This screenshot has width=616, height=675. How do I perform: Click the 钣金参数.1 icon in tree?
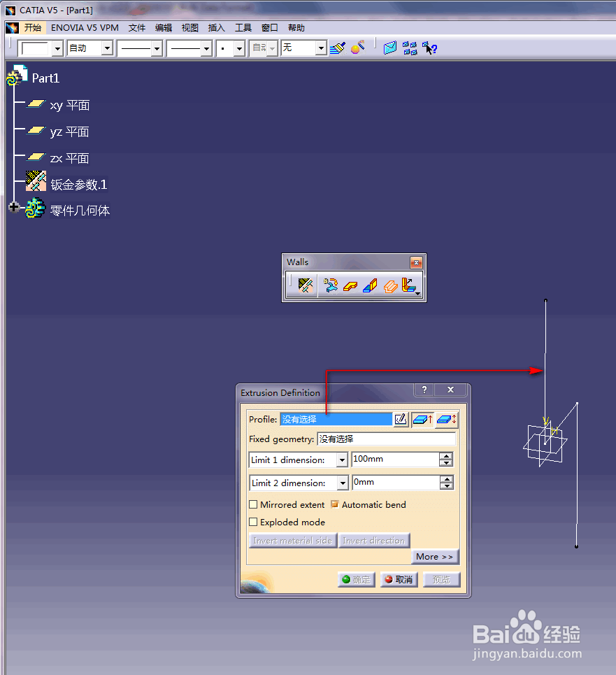pos(36,180)
